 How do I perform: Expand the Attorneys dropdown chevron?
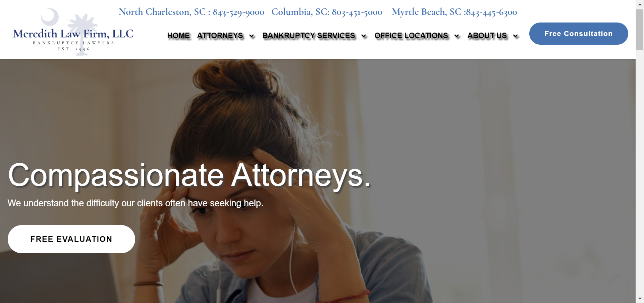(252, 36)
